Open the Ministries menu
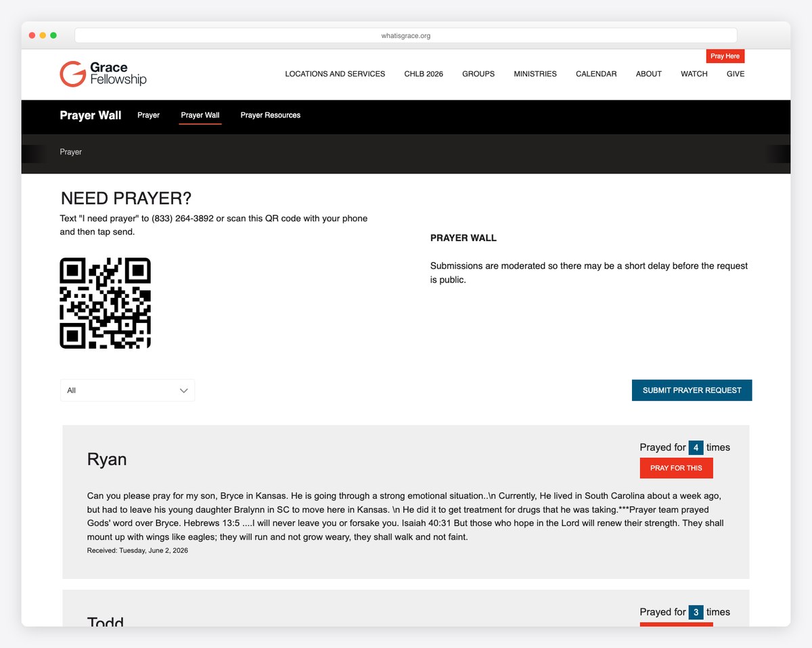 pyautogui.click(x=535, y=74)
